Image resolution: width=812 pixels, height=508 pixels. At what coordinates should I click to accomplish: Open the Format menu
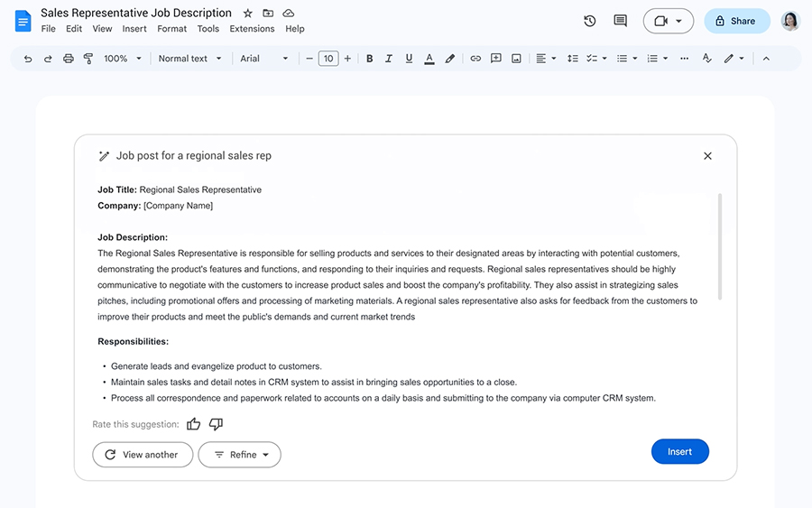click(171, 29)
